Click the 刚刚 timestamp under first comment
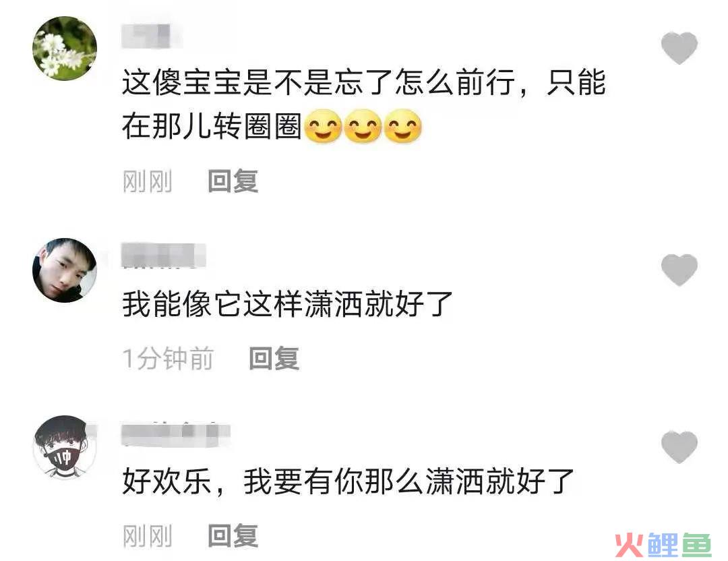 click(x=147, y=181)
